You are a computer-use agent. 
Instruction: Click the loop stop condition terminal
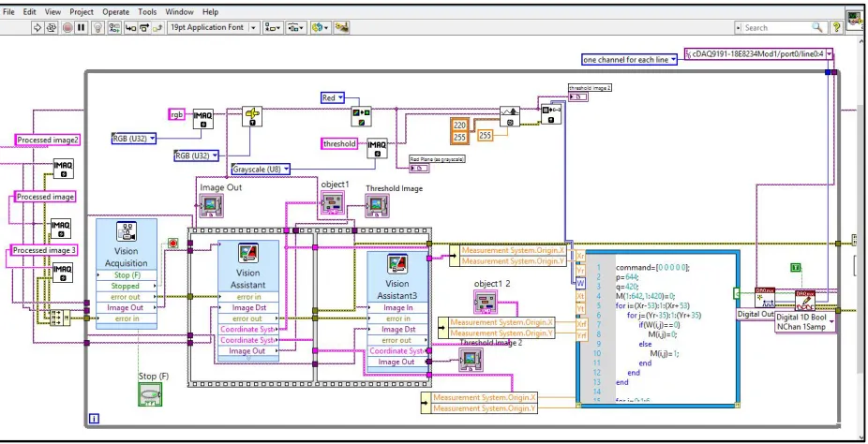click(173, 243)
